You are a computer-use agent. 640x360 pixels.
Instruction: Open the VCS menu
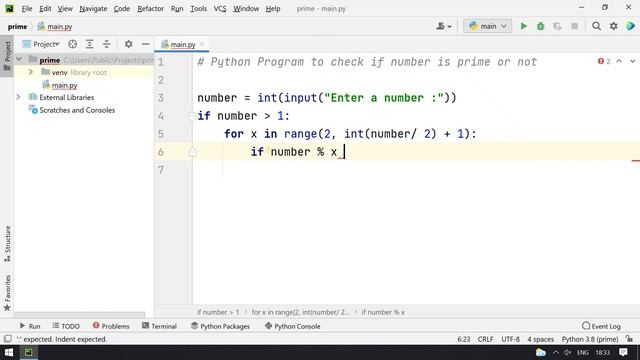click(220, 8)
